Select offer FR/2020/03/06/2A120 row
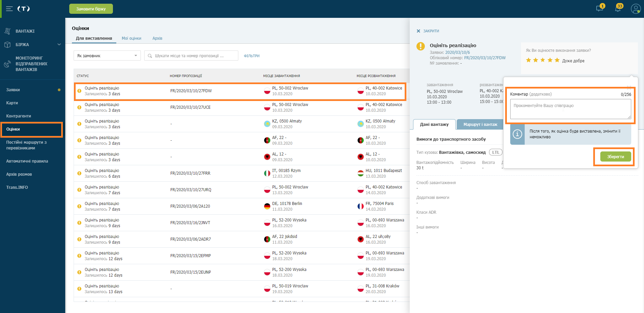This screenshot has height=313, width=644. (x=241, y=207)
